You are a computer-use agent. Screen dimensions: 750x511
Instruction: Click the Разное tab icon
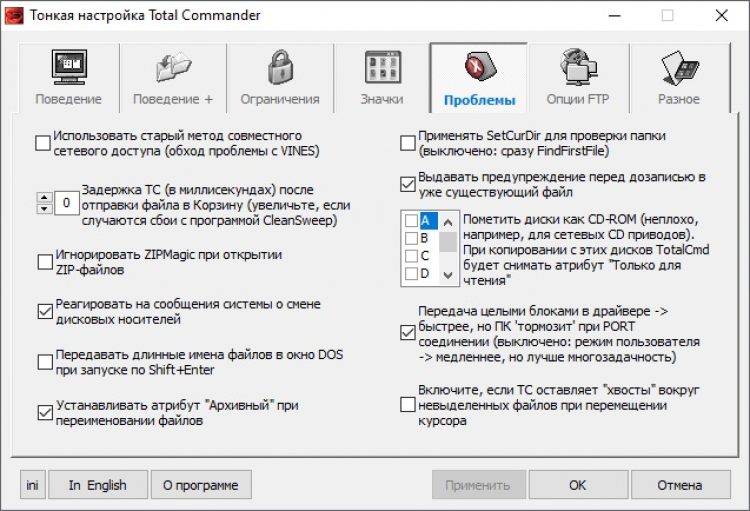click(x=679, y=68)
